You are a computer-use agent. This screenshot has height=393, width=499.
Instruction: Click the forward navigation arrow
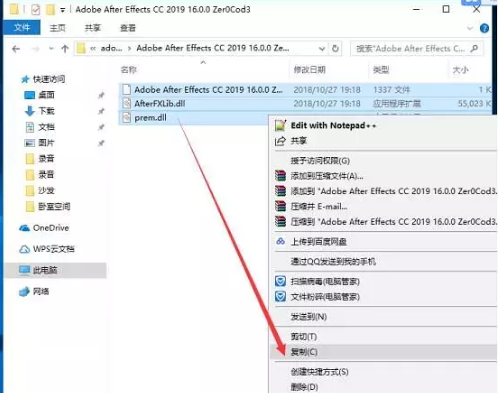35,49
